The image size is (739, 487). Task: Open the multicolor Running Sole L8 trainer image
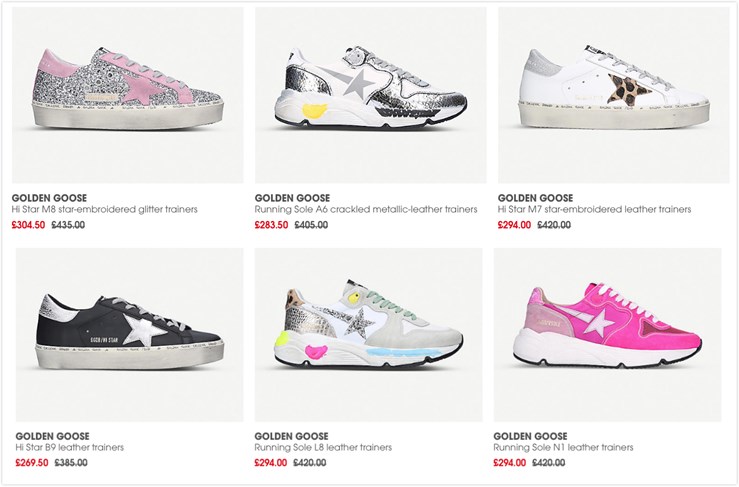tap(369, 335)
